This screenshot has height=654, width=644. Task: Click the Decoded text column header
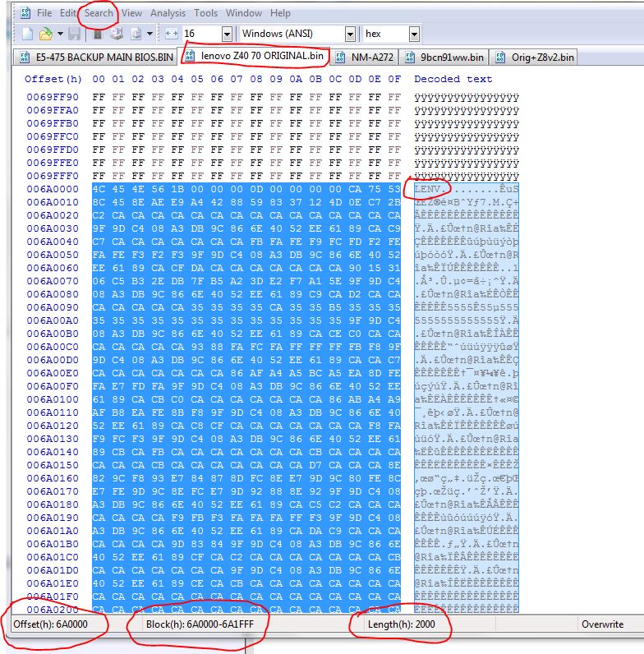click(453, 79)
